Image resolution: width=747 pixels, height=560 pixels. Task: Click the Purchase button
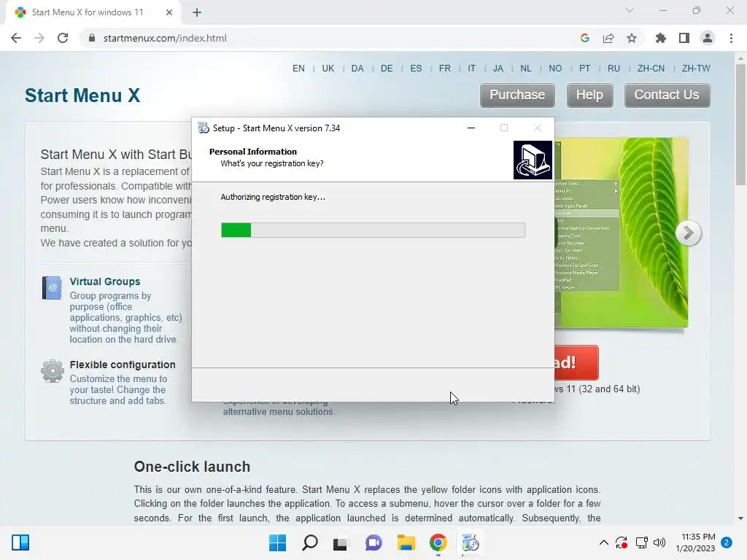click(x=517, y=96)
